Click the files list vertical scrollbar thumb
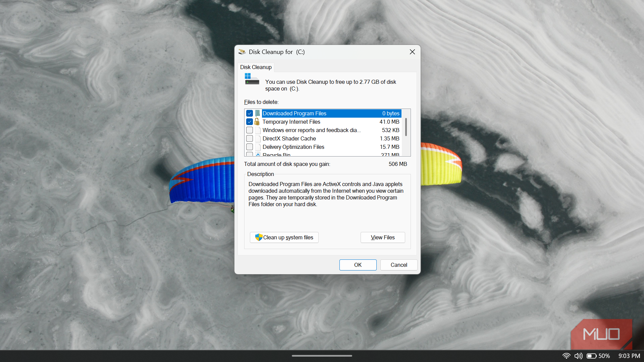644x362 pixels. [406, 127]
